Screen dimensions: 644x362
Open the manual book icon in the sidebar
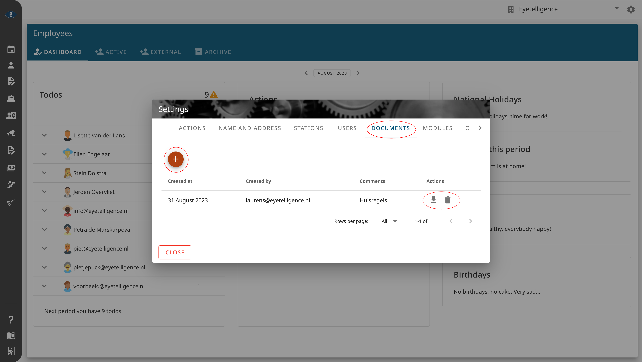pyautogui.click(x=11, y=336)
